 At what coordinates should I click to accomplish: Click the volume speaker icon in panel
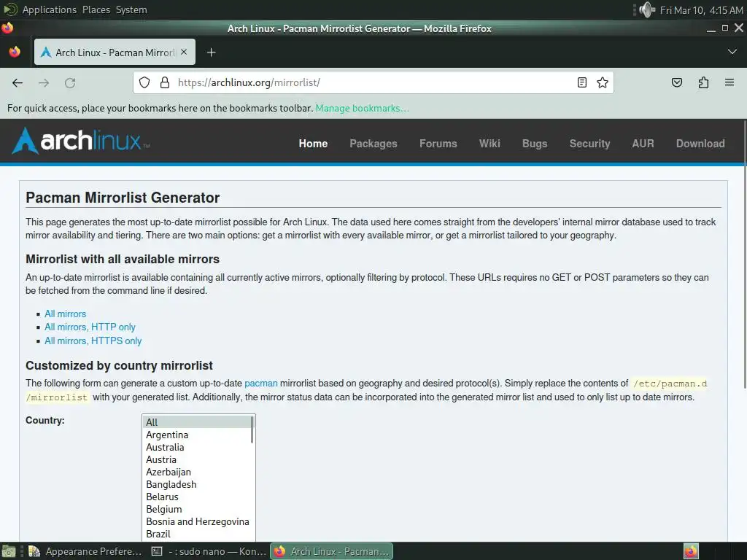pyautogui.click(x=646, y=9)
